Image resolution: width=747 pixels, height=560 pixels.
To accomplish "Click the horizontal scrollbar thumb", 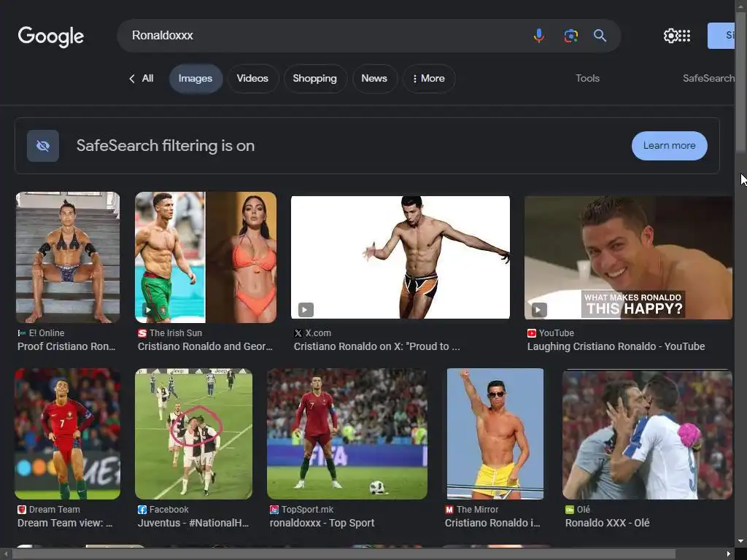I will click(344, 554).
